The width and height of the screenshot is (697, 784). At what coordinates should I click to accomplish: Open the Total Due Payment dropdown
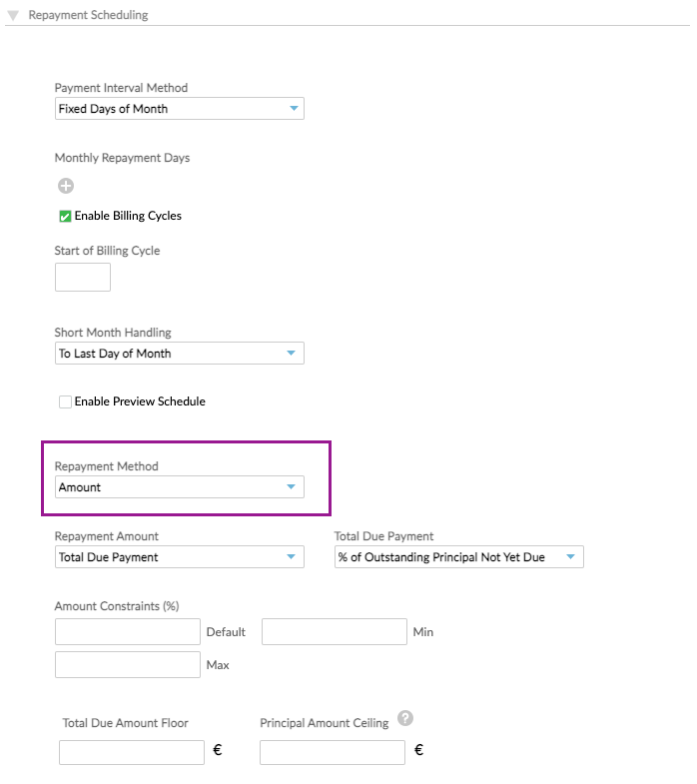tap(458, 557)
